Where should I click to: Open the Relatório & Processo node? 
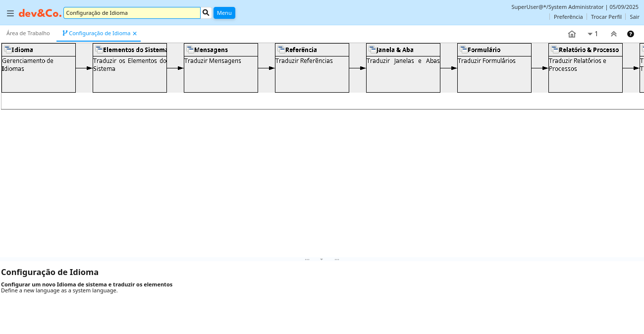pyautogui.click(x=586, y=67)
